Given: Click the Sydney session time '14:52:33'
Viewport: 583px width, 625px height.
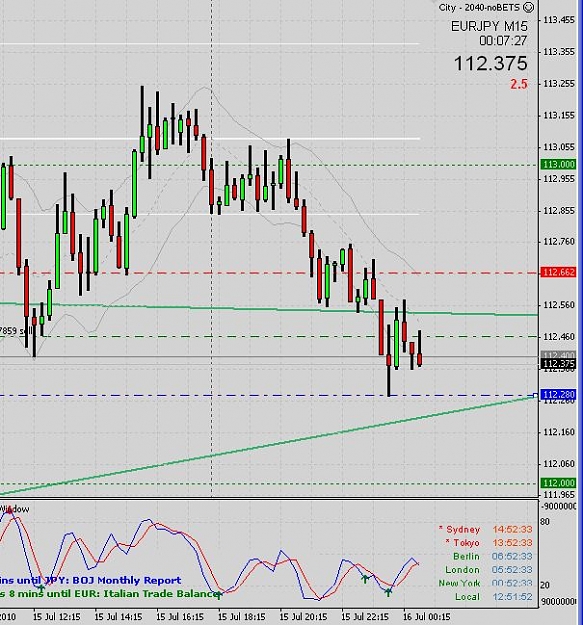Looking at the screenshot, I should [x=512, y=529].
